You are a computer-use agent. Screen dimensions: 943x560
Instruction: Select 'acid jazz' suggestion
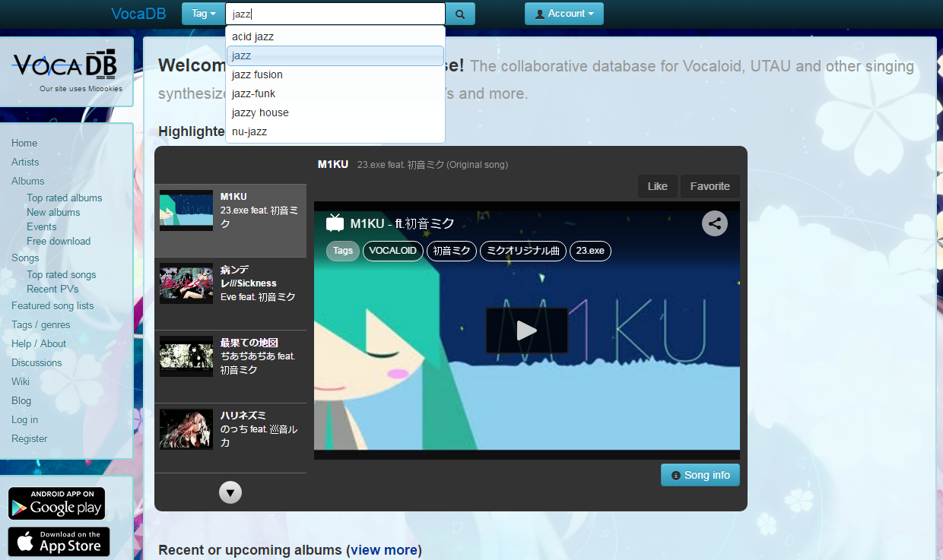335,36
